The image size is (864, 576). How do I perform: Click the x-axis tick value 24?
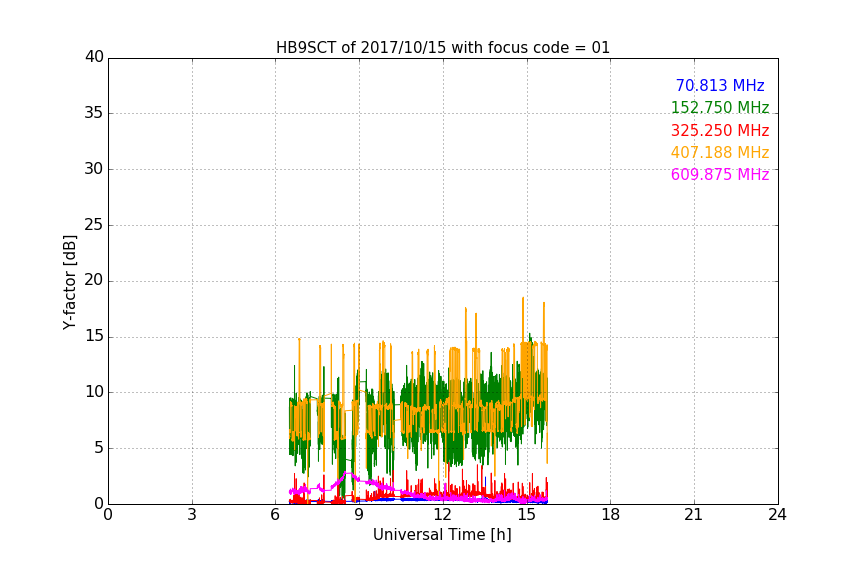point(778,515)
